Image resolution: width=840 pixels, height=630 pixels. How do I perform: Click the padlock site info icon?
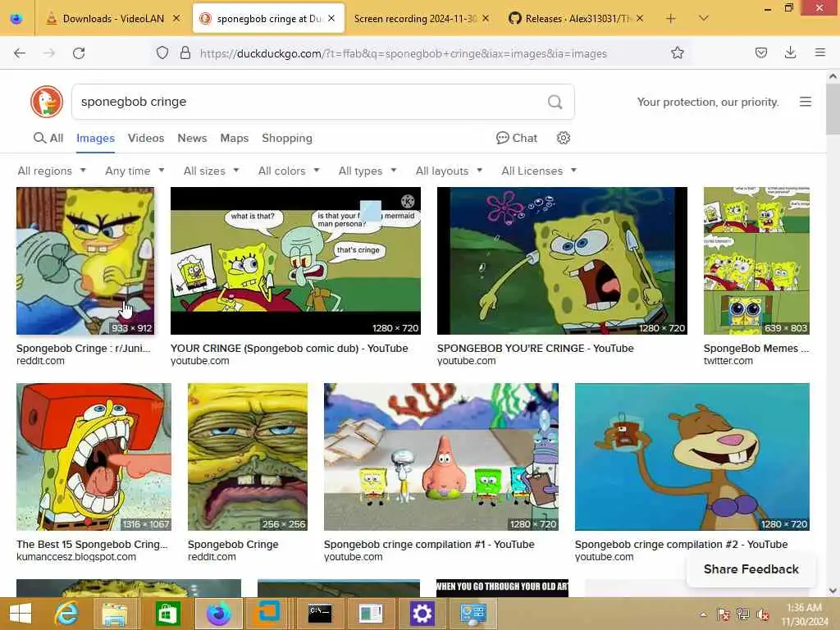click(185, 53)
